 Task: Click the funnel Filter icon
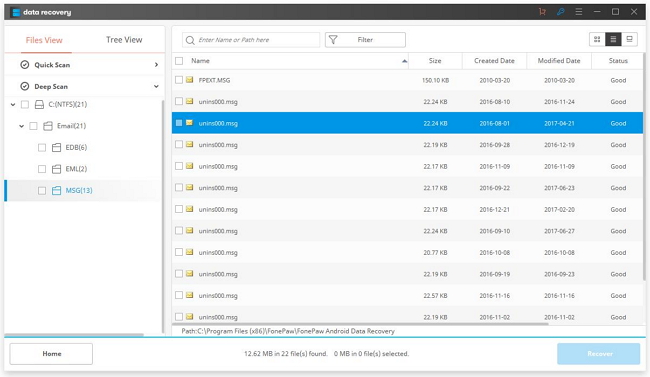click(333, 39)
